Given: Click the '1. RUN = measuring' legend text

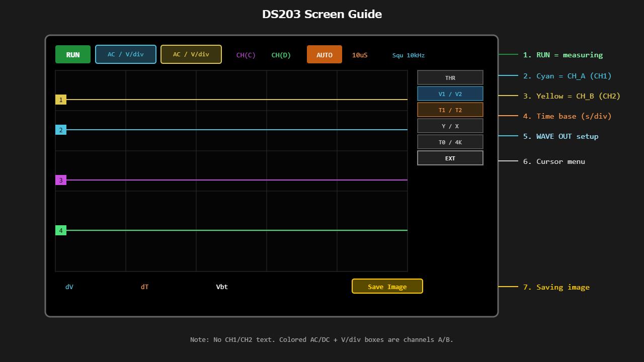Looking at the screenshot, I should tap(563, 55).
